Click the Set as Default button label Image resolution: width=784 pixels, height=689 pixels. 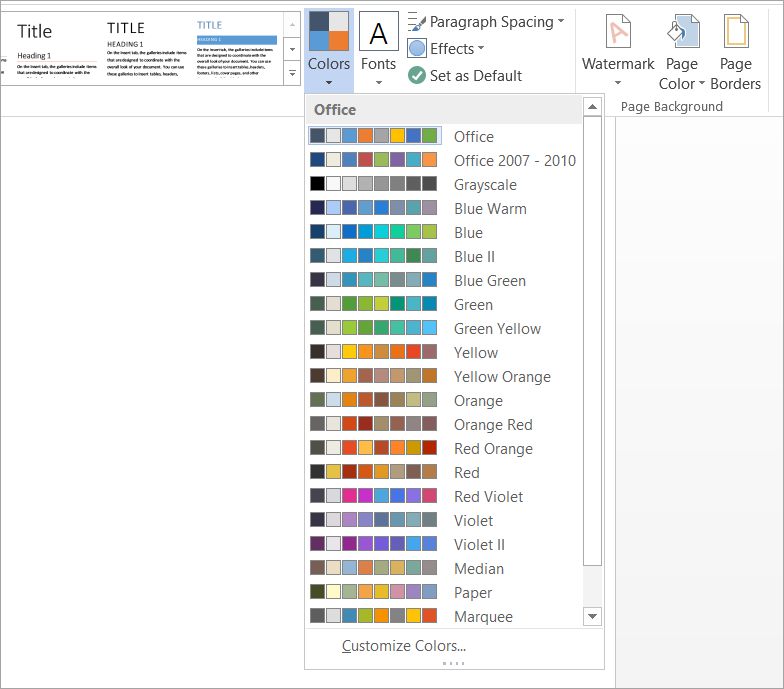476,76
